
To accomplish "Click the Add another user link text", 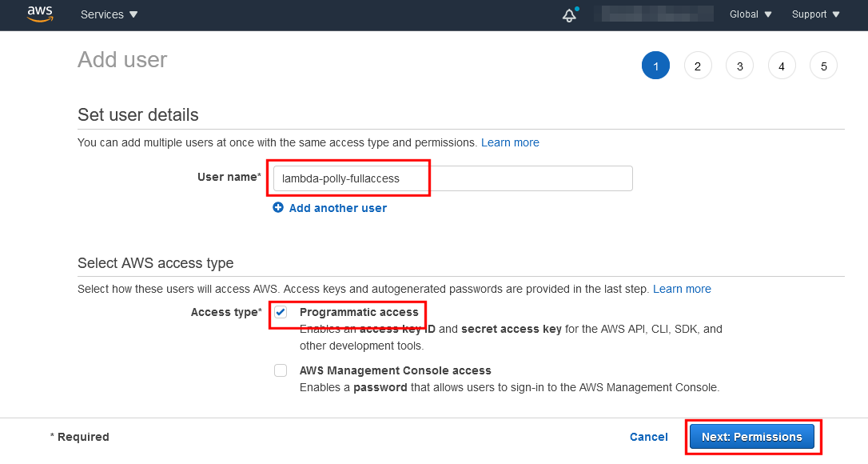I will coord(337,208).
